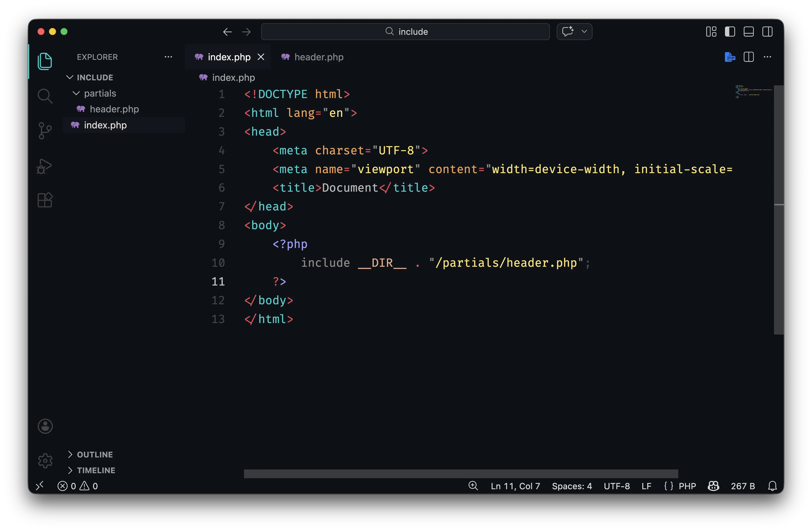Open the Source Control view

45,131
